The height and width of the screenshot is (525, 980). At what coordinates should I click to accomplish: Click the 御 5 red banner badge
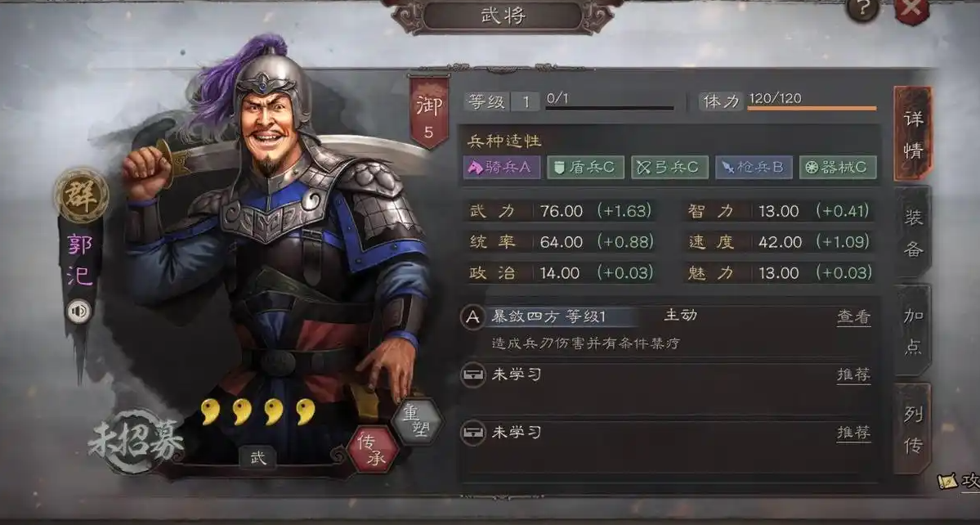(429, 112)
